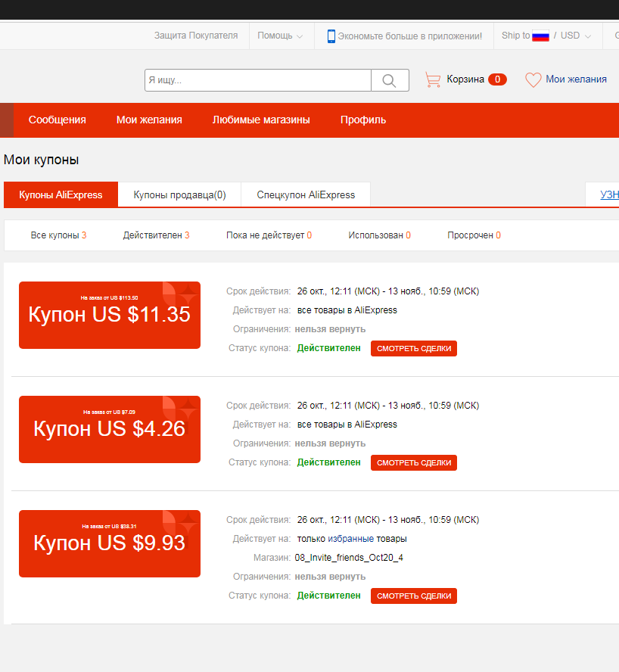Click СМОТРЕТЬ СДЕЛКИ for $4.26 coupon
Image resolution: width=619 pixels, height=672 pixels.
point(414,463)
